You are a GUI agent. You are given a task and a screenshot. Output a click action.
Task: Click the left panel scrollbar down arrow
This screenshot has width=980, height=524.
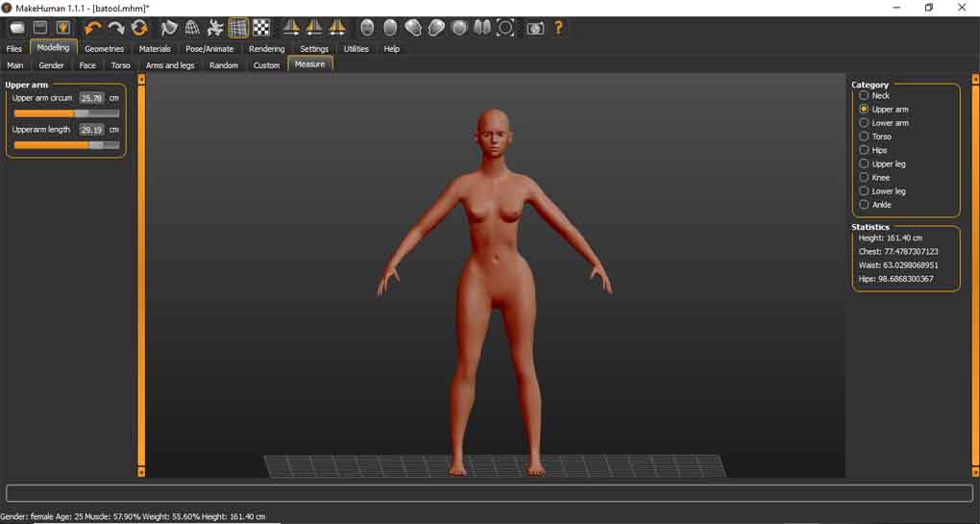[x=141, y=471]
